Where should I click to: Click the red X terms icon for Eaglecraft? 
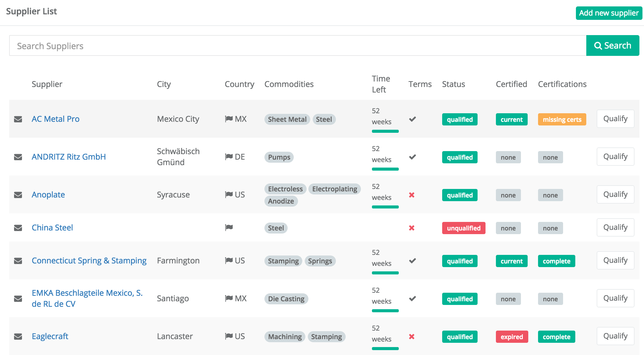point(412,336)
